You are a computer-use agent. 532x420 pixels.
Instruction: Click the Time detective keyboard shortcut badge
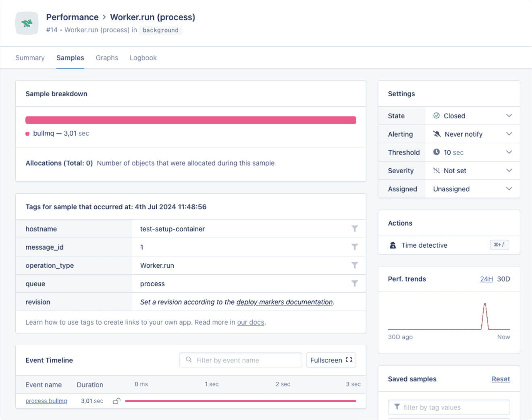click(499, 245)
